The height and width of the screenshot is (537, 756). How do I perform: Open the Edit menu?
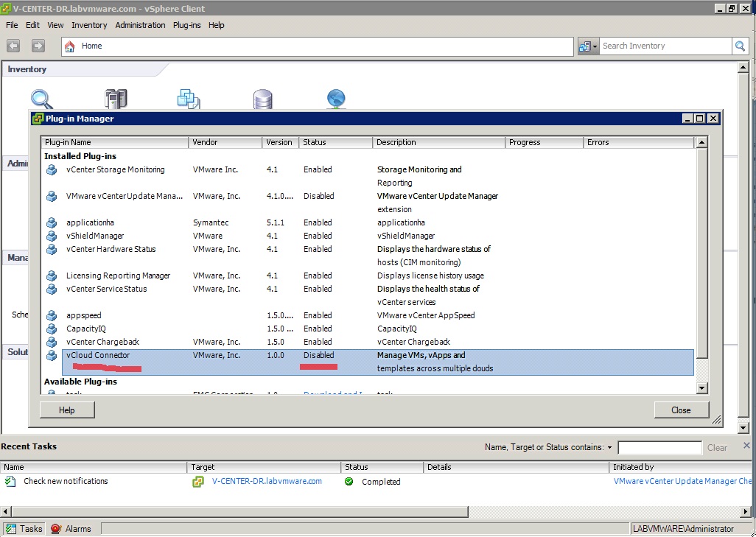point(32,25)
